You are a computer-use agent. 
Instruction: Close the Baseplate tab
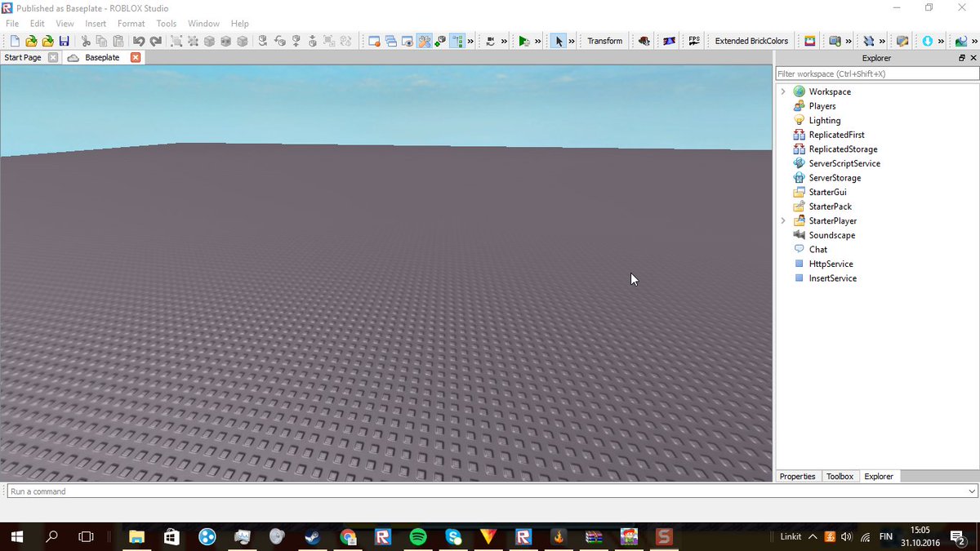click(136, 58)
